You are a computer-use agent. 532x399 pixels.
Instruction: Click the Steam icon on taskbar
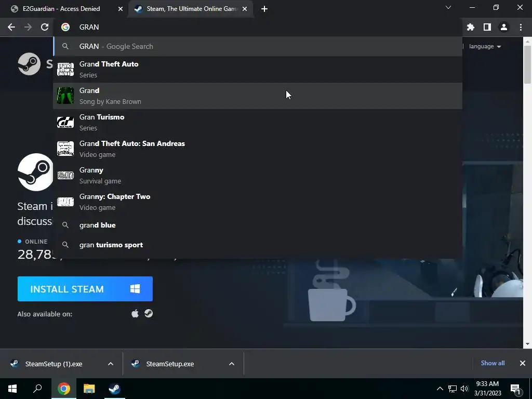(x=114, y=389)
